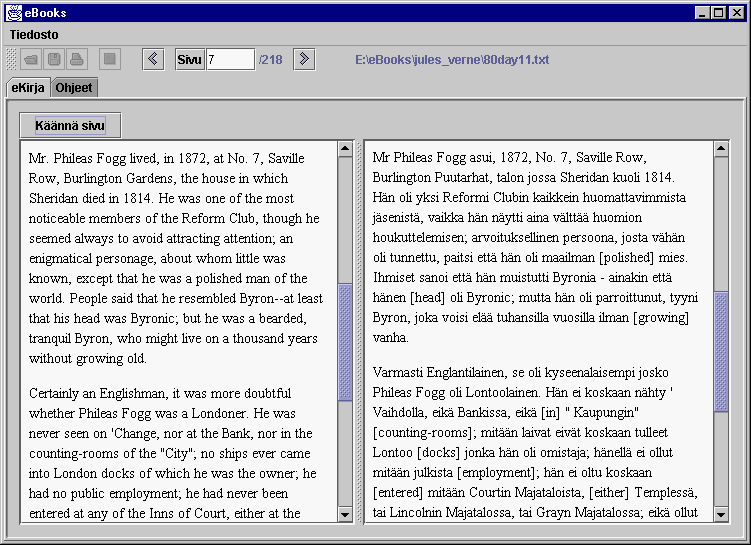Click the printer toolbar icon
This screenshot has height=545, width=751.
pos(77,59)
